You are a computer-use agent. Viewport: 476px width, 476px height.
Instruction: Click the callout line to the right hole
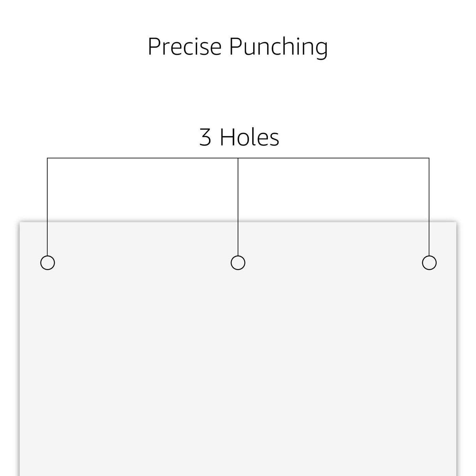(x=429, y=207)
